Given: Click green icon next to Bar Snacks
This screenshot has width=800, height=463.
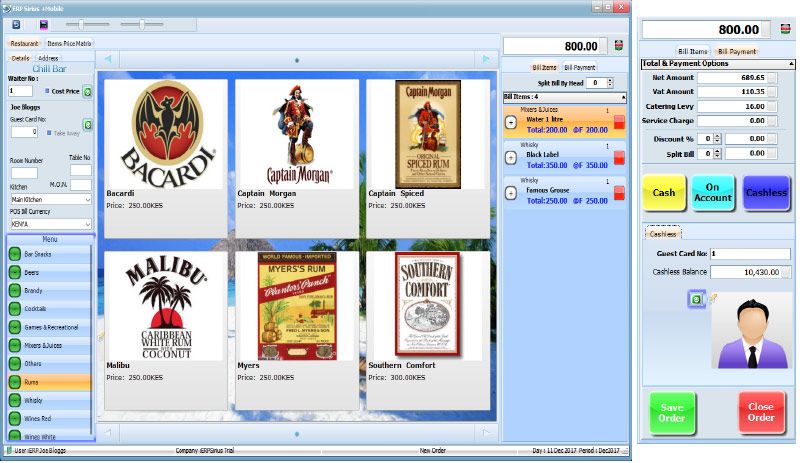Looking at the screenshot, I should (15, 254).
